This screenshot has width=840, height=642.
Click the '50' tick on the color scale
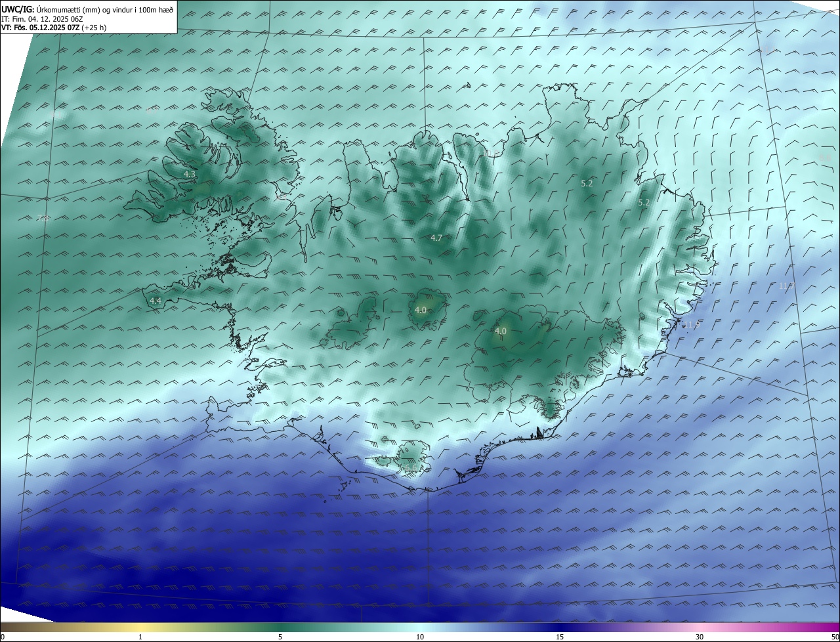835,637
